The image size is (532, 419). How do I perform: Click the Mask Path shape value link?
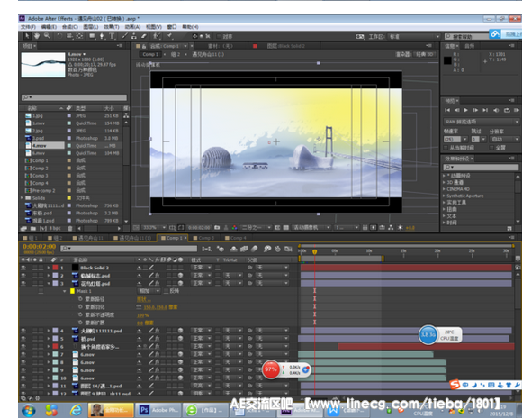coord(143,299)
